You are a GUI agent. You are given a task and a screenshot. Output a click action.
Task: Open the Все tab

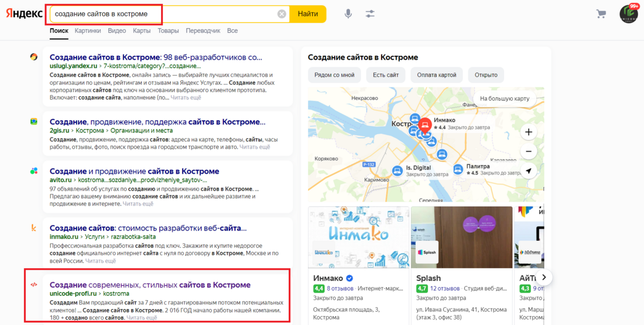232,31
